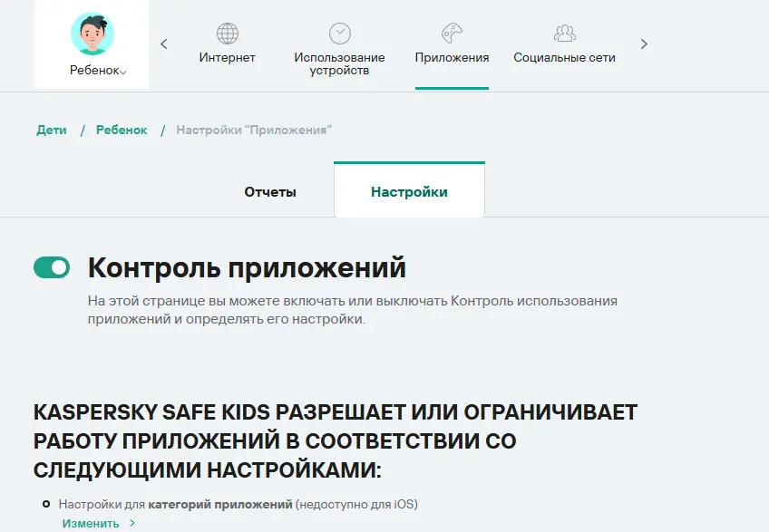Select the Приложения section
Screen dimensions: 769x532
pyautogui.click(x=452, y=57)
